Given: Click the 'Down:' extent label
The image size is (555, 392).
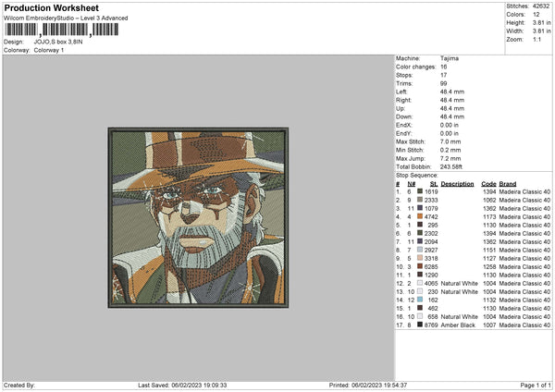Looking at the screenshot, I should click(x=404, y=116).
